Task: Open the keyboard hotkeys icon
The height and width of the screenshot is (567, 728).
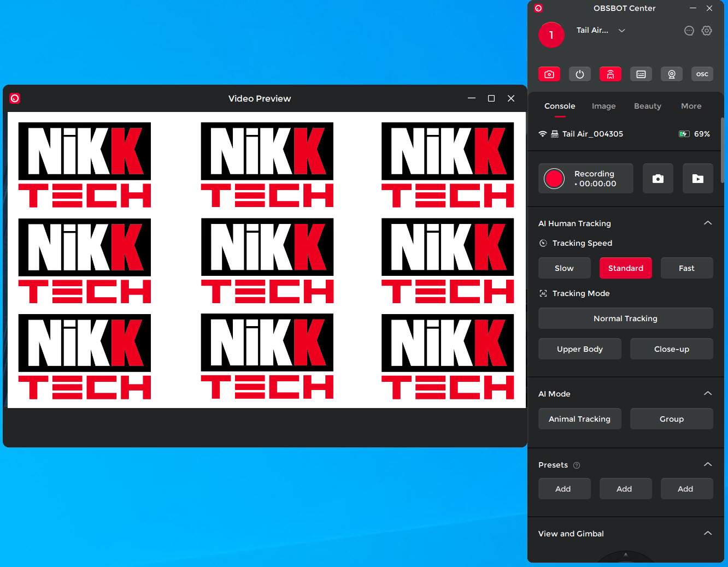Action: (x=641, y=74)
